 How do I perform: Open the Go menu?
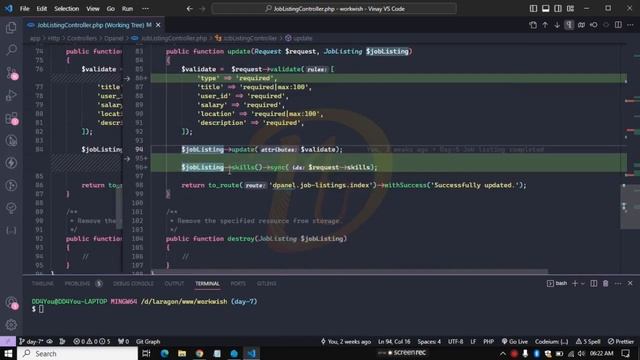click(x=111, y=9)
